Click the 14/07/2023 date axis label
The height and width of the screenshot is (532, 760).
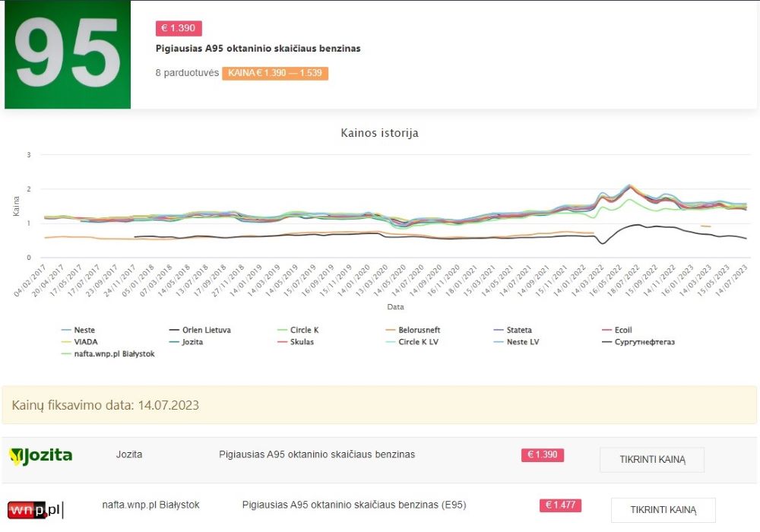pyautogui.click(x=731, y=280)
